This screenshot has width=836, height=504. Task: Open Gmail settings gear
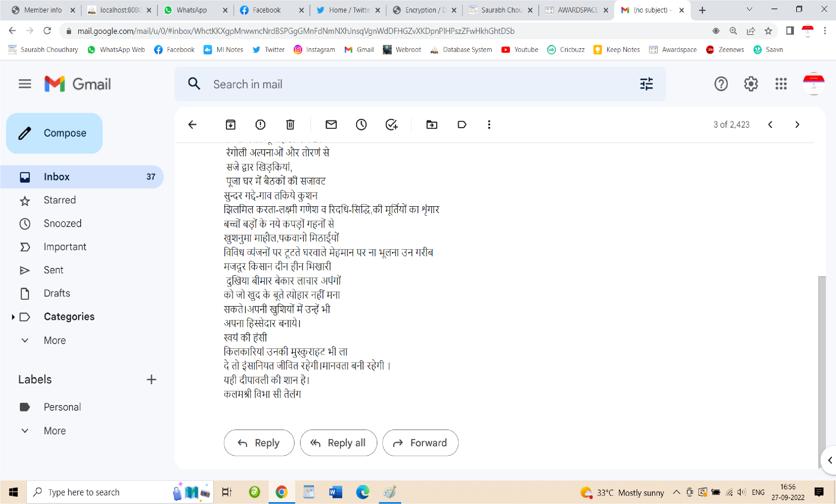click(x=751, y=84)
